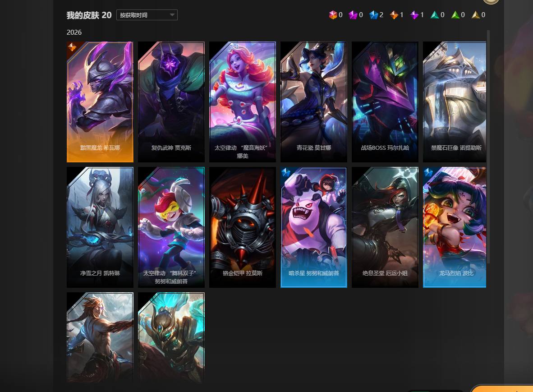Click the gold triangle gem rarity icon
Viewport: 533px width, 392px height.
pos(476,15)
